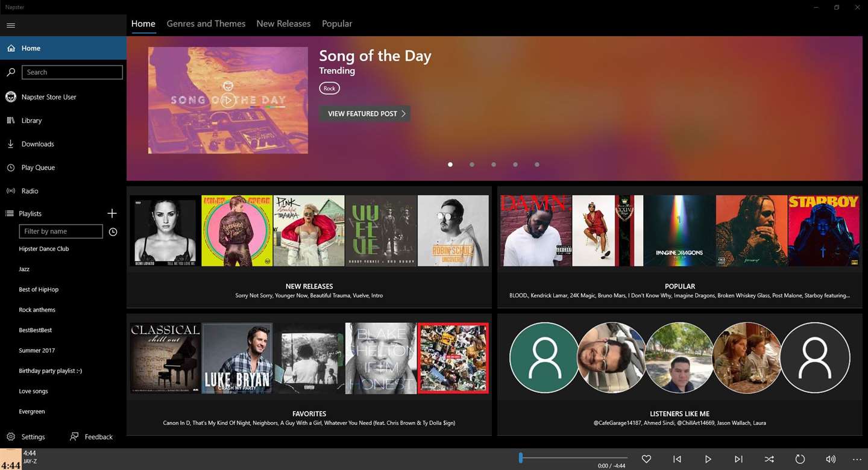Click the Radio broadcast icon
This screenshot has width=868, height=470.
(11, 191)
